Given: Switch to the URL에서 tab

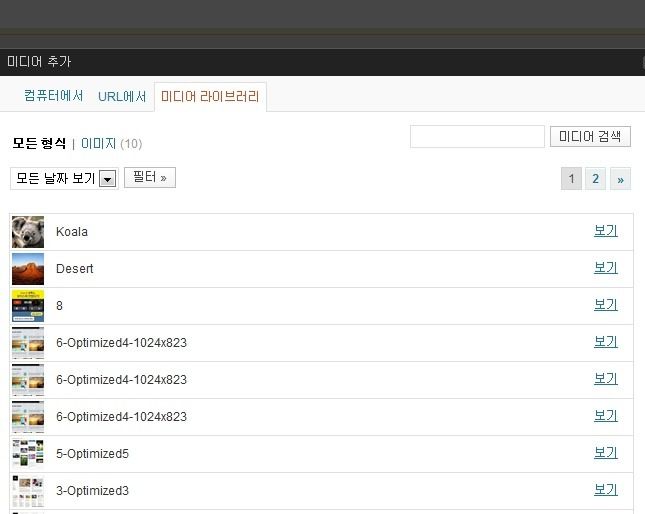Looking at the screenshot, I should click(122, 97).
